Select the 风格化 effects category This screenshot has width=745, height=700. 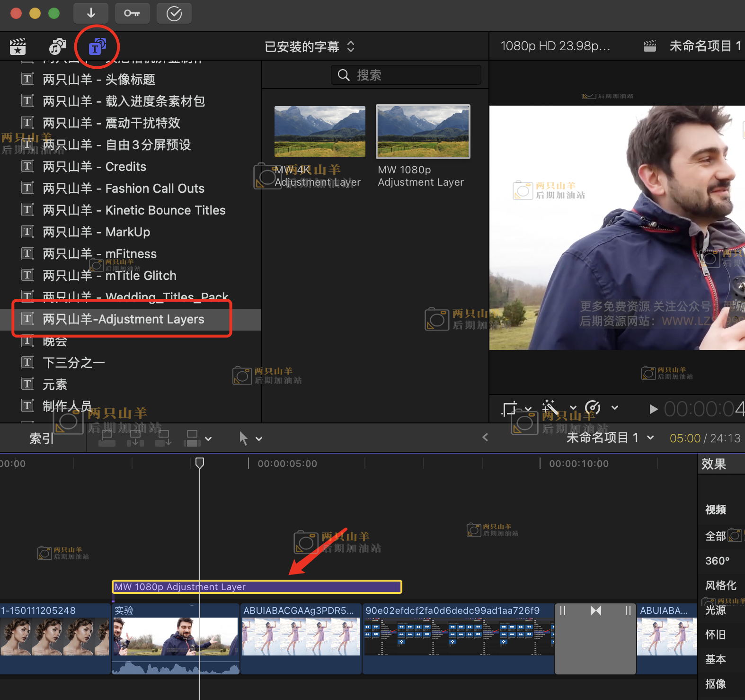pyautogui.click(x=720, y=585)
